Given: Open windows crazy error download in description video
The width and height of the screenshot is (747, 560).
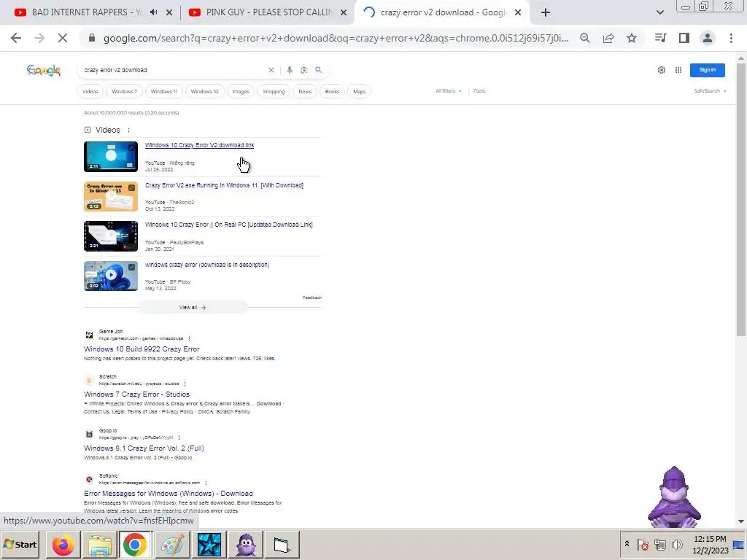Looking at the screenshot, I should coord(206,265).
